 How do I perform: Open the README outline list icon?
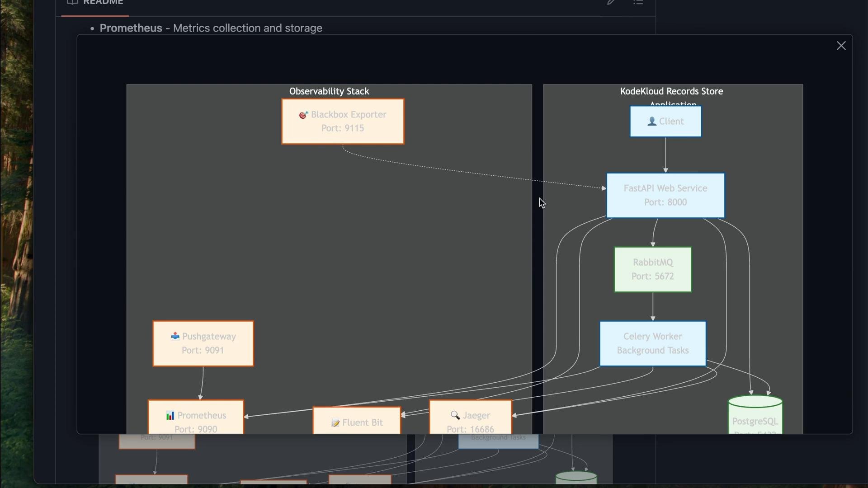[638, 2]
